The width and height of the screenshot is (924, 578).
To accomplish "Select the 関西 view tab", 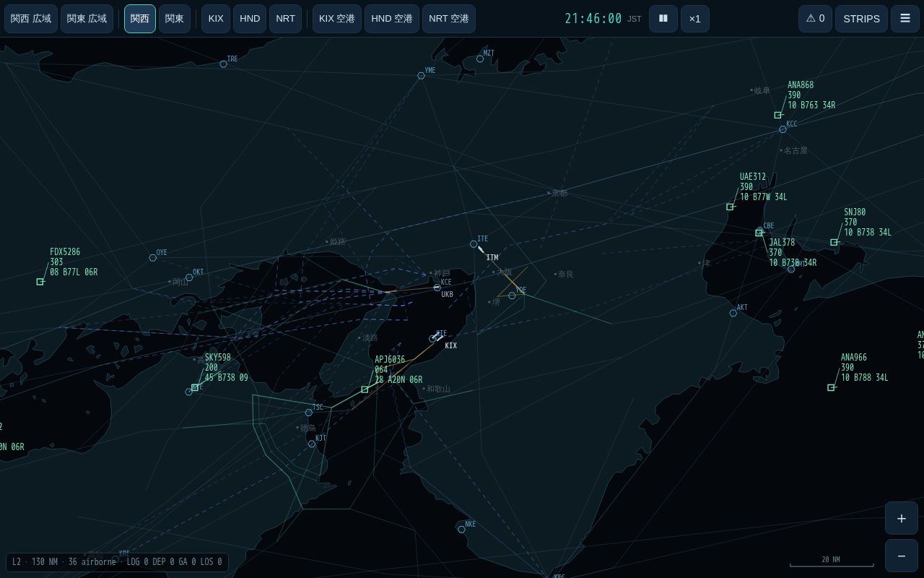I will (140, 19).
